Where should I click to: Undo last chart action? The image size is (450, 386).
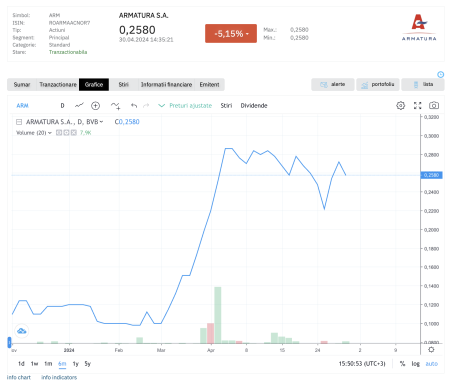(134, 106)
